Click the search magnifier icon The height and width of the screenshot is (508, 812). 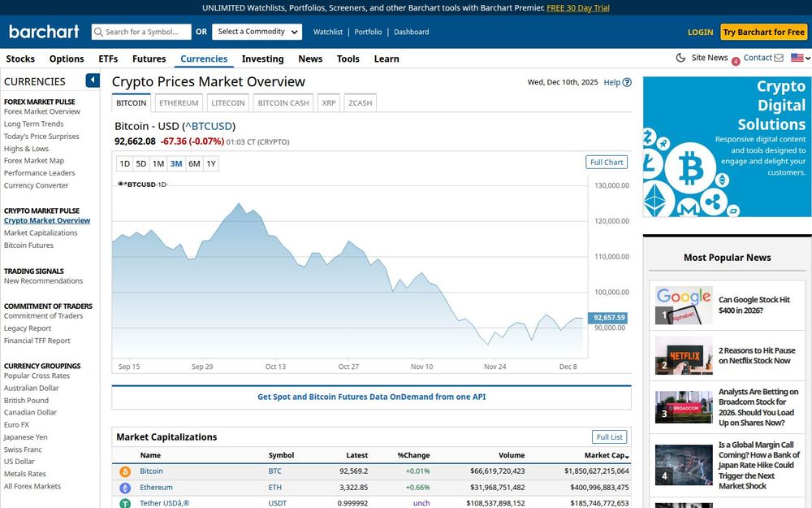98,33
